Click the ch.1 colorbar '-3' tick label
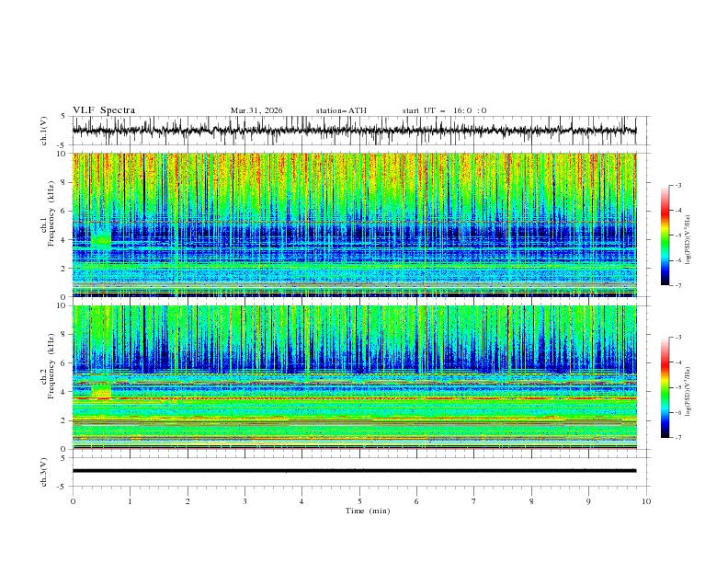The width and height of the screenshot is (728, 563). (677, 185)
